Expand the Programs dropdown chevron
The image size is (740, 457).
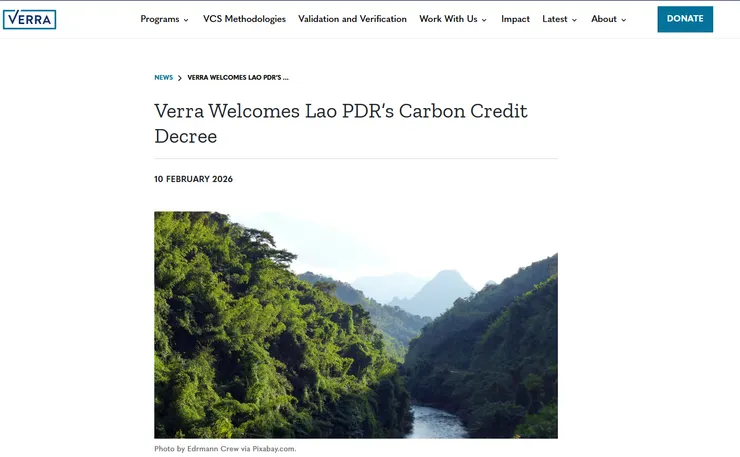coord(186,20)
